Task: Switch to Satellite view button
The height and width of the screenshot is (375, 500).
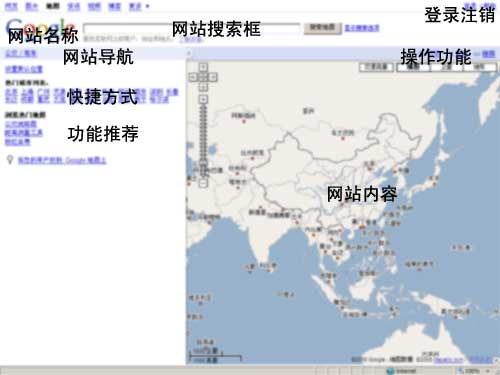Action: (x=447, y=67)
